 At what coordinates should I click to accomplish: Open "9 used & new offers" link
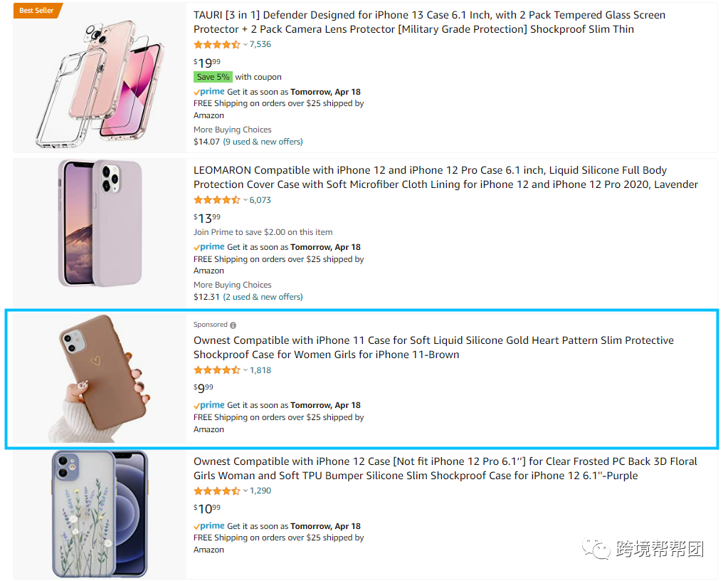(263, 142)
